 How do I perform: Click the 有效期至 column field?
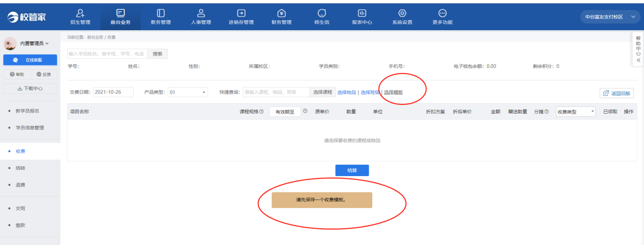click(x=285, y=112)
